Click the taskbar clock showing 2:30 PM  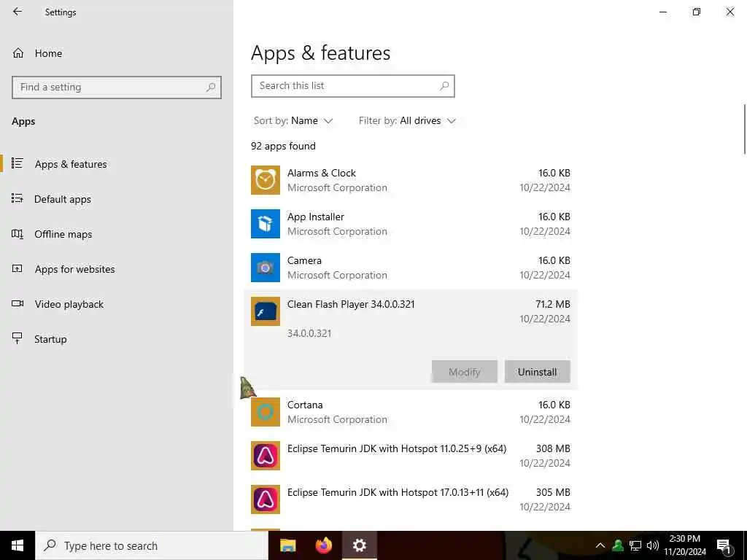(x=685, y=545)
